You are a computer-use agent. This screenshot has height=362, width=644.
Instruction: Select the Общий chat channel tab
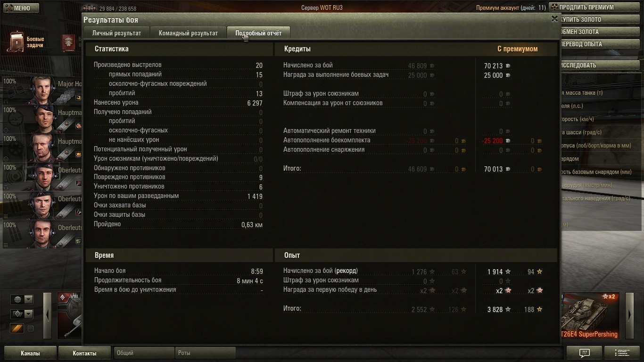pyautogui.click(x=144, y=353)
